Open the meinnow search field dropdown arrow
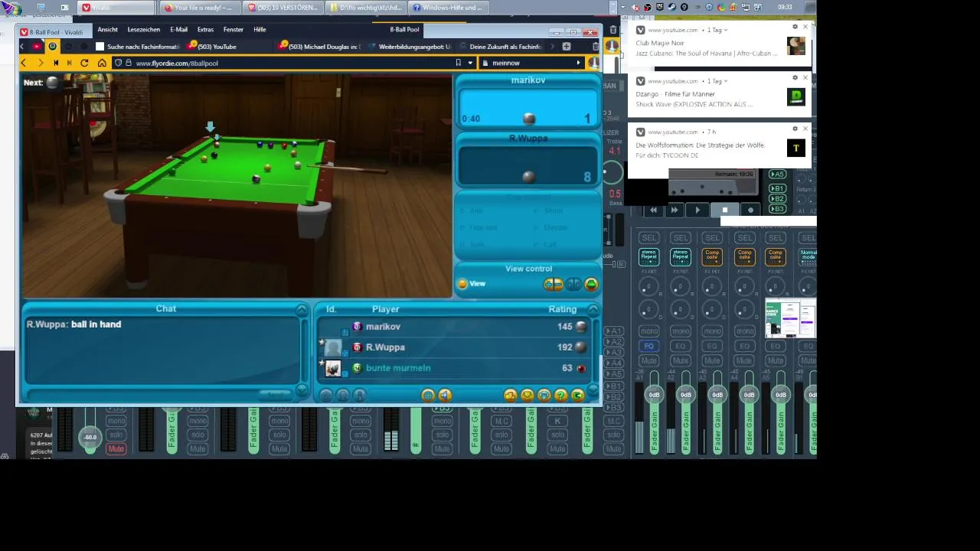This screenshot has width=980, height=551. coord(578,63)
